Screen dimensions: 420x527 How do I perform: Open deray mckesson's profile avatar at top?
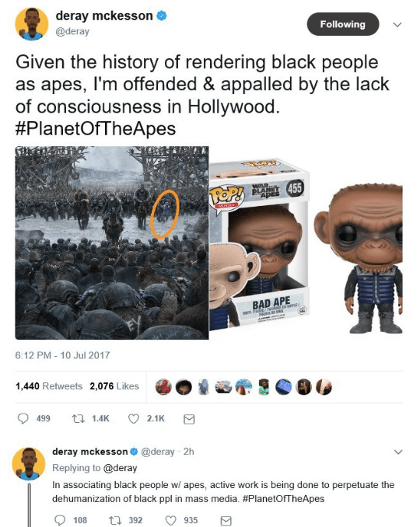tap(32, 24)
